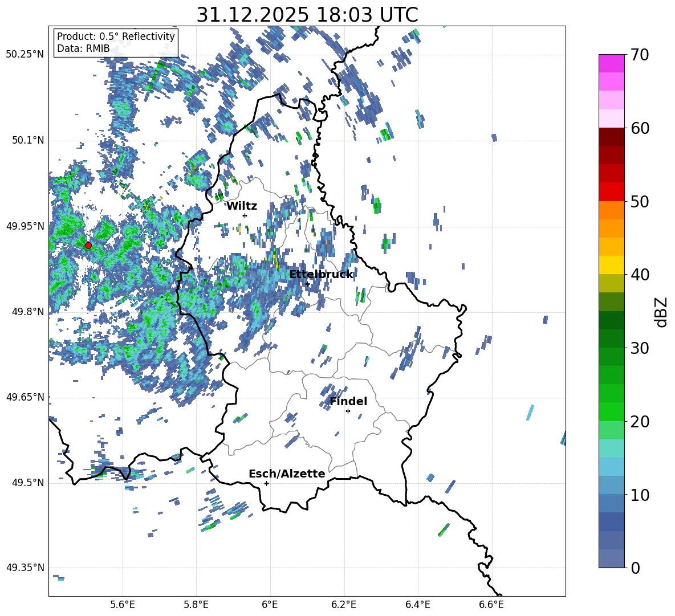Image resolution: width=675 pixels, height=616 pixels.
Task: Click the 49.65°N latitude label
Action: (x=25, y=397)
